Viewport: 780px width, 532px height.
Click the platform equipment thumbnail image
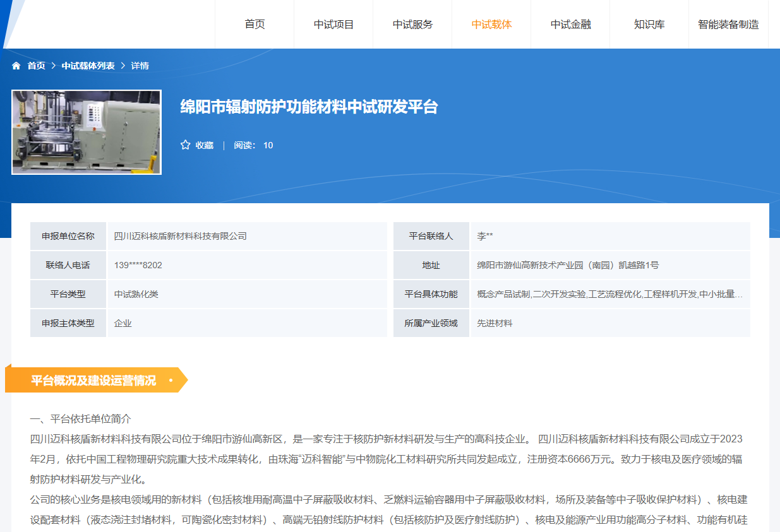[x=87, y=132]
